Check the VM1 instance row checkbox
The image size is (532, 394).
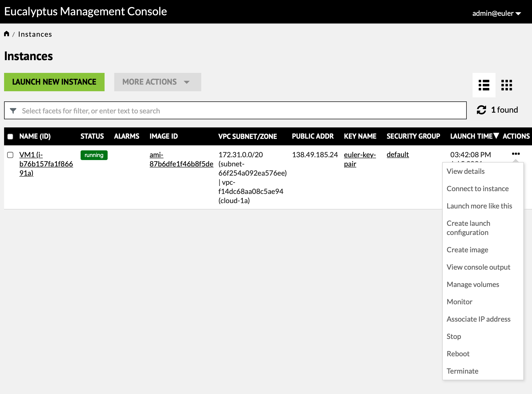[10, 155]
